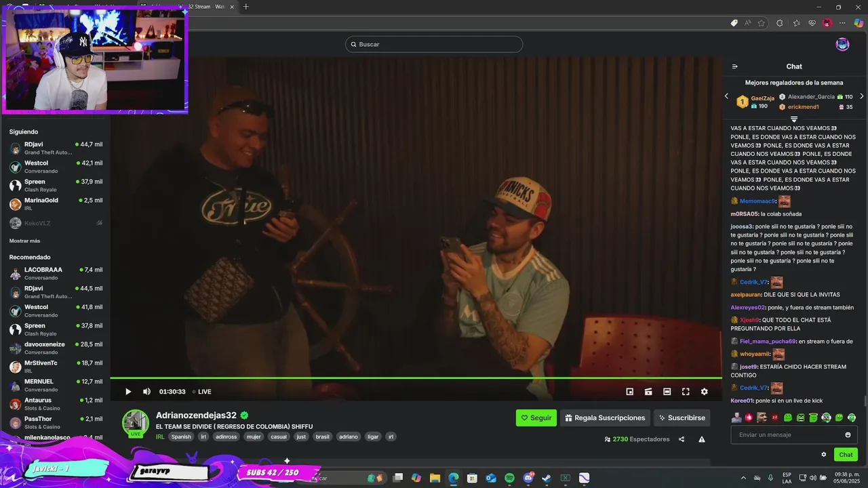This screenshot has height=488, width=868.
Task: Open the emoji picker in chat
Action: (x=848, y=435)
